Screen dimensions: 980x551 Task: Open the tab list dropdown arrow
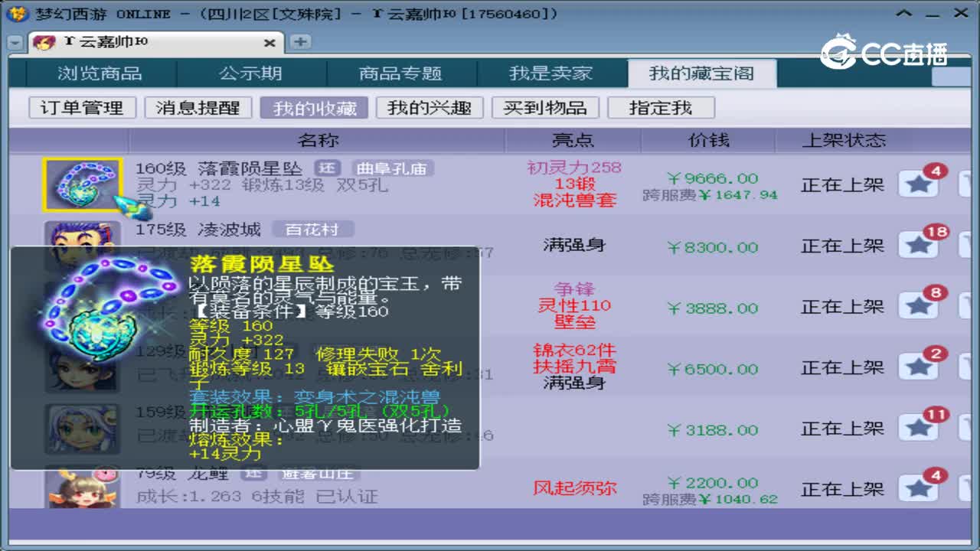coord(15,43)
